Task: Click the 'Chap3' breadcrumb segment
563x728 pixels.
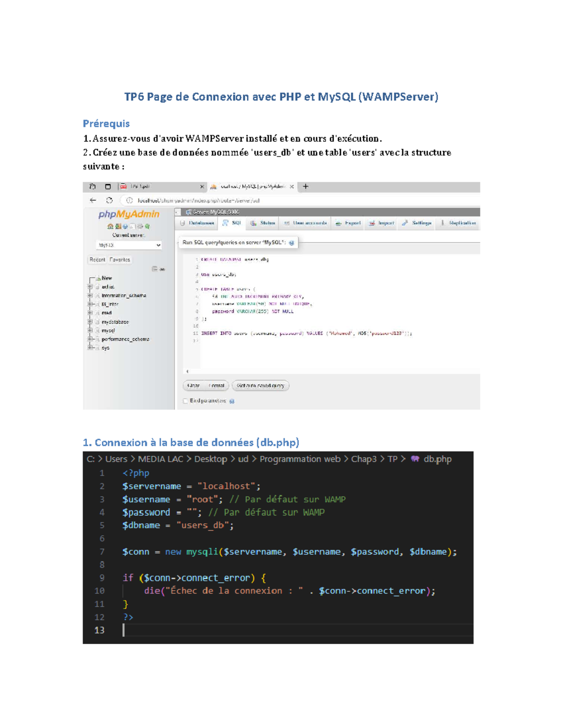Action: coord(364,459)
